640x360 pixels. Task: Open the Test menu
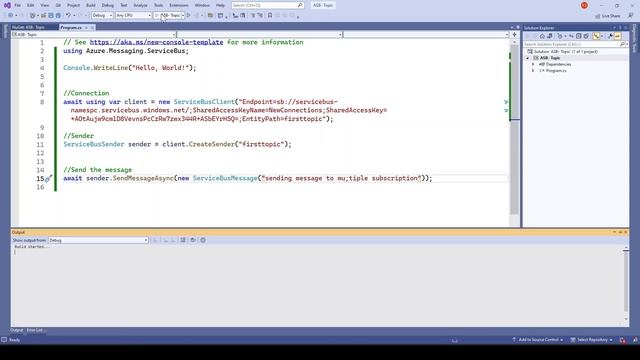coord(124,5)
